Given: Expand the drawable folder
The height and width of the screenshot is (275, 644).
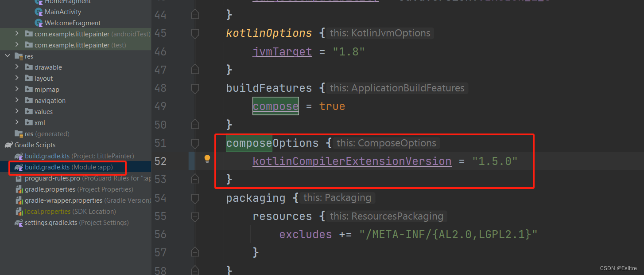Looking at the screenshot, I should [17, 67].
